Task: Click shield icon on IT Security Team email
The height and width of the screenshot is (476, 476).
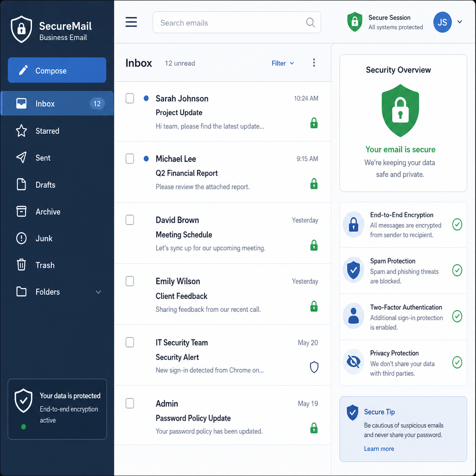Action: click(314, 367)
